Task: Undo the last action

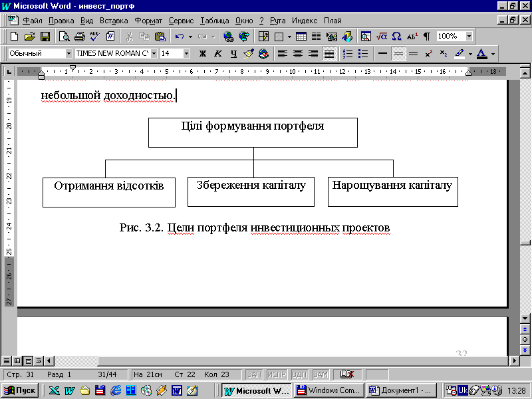Action: (x=180, y=37)
